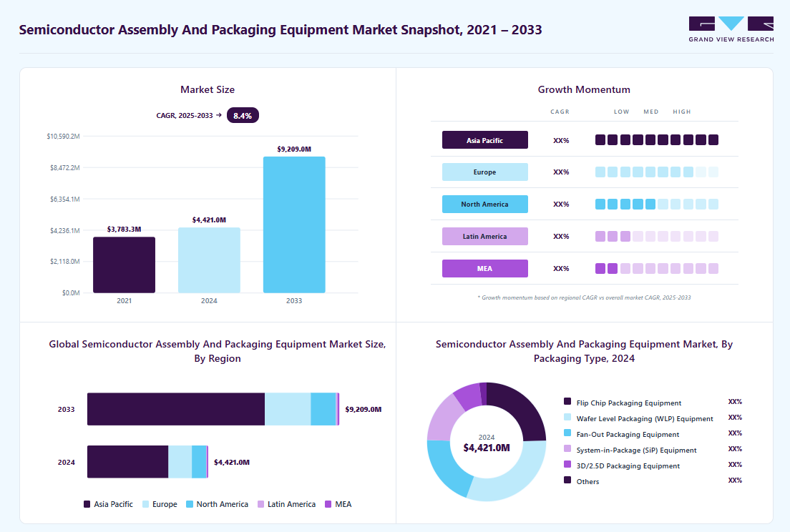The image size is (790, 532).
Task: Click the Asia Pacific legend label text
Action: (113, 504)
